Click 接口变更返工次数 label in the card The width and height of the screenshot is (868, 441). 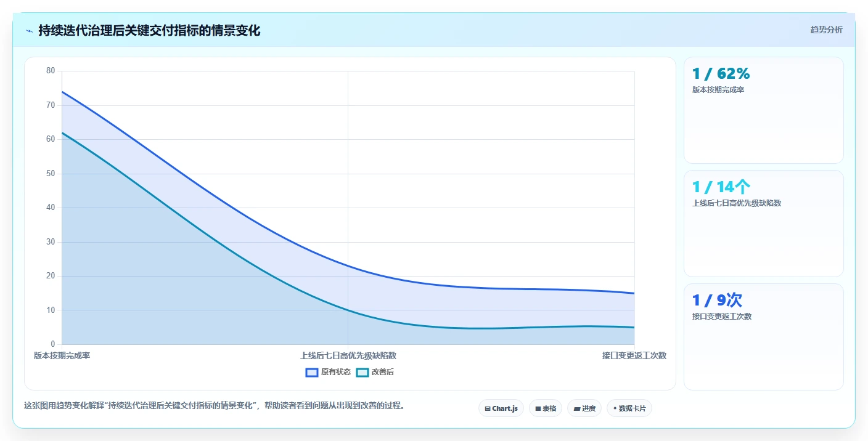coord(722,317)
